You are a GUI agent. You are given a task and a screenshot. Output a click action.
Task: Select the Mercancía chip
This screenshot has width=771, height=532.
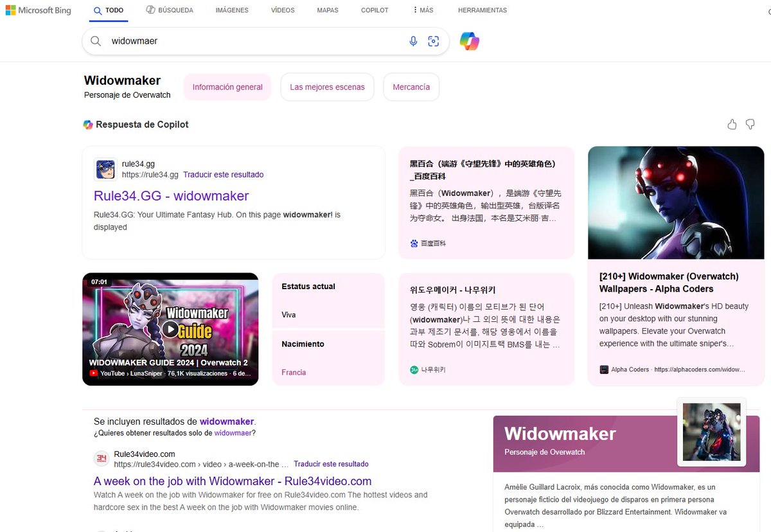coord(411,87)
